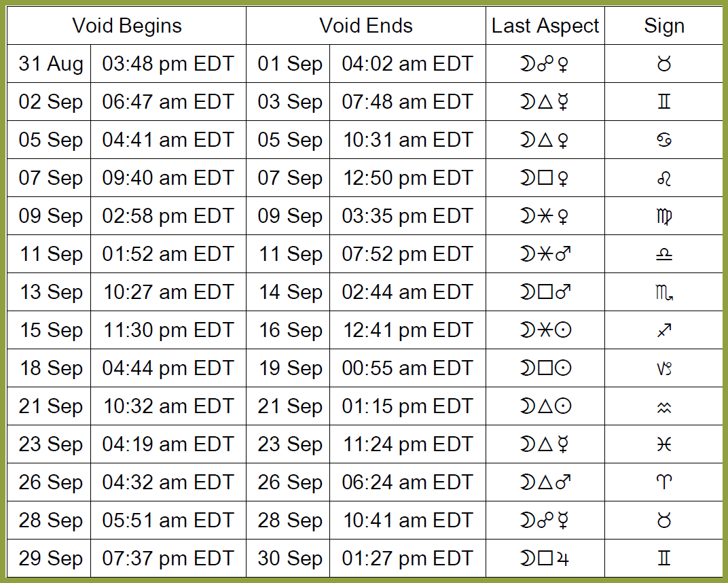Click the 01:27 pm EDT time cell
The width and height of the screenshot is (728, 583).
407,558
